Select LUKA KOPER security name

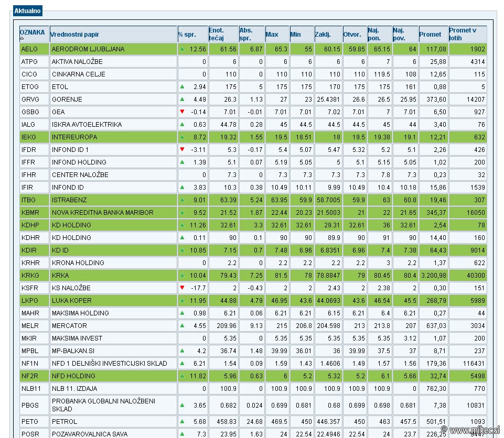(x=72, y=301)
